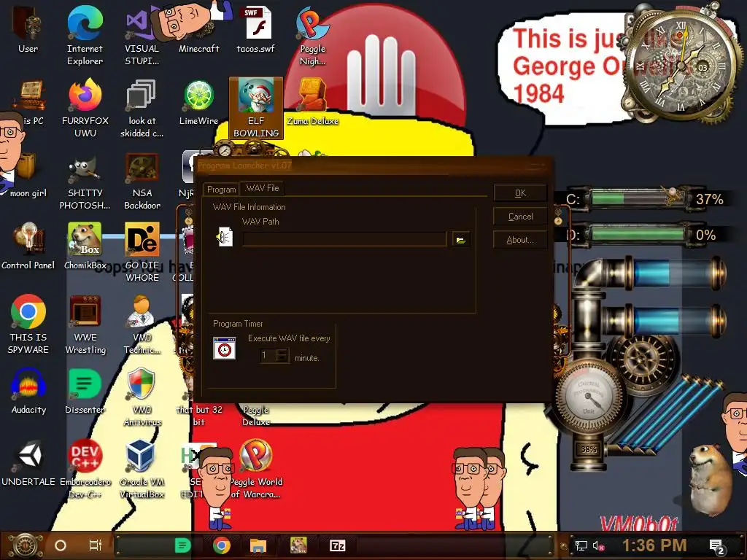Click the CPU dial gauge widget

589,395
